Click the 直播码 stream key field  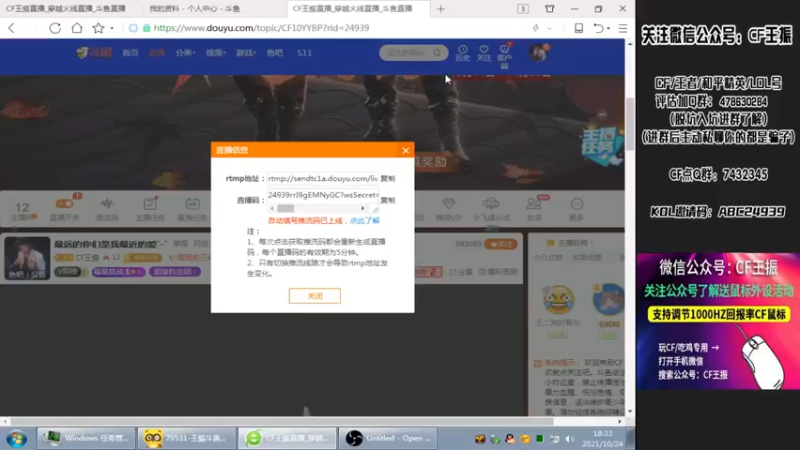click(x=322, y=195)
